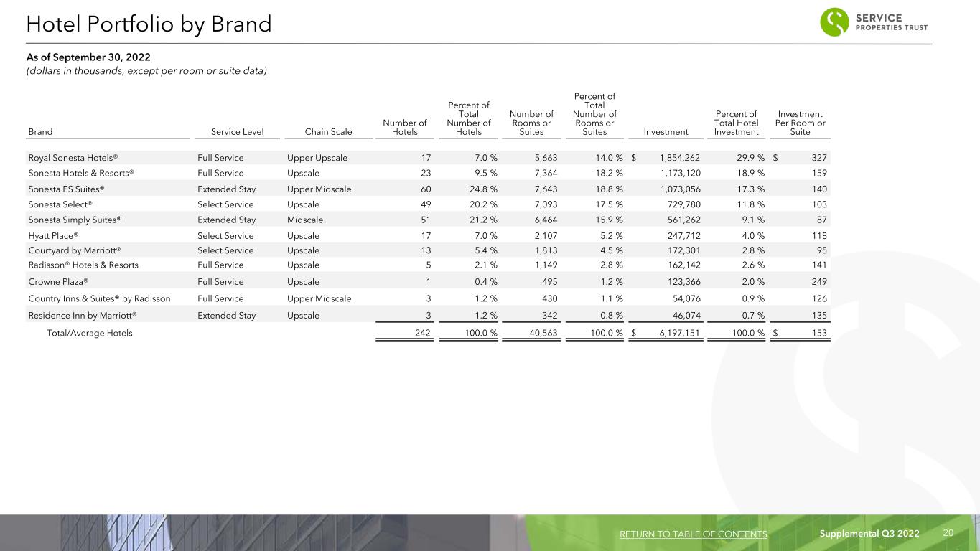Click the Hotel Portfolio by Brand title

[149, 25]
